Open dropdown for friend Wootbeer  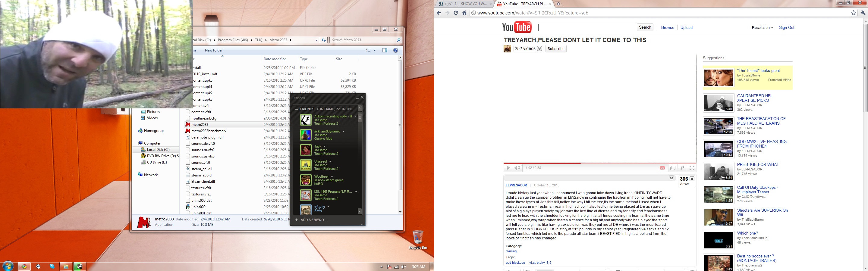click(332, 176)
